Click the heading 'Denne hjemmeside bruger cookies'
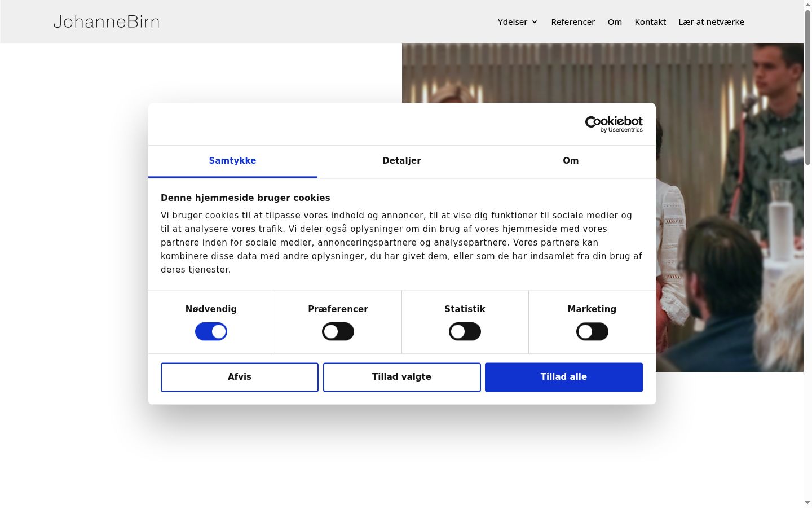This screenshot has height=508, width=812. coord(245,198)
